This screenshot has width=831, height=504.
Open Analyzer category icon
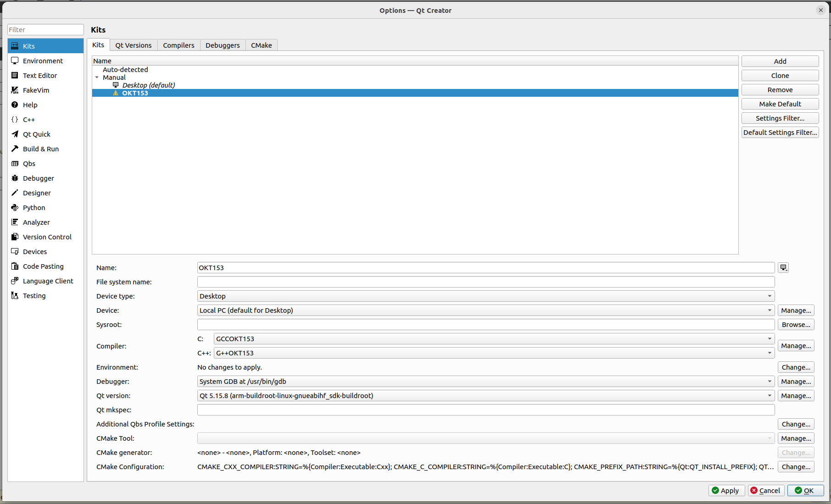coord(15,222)
